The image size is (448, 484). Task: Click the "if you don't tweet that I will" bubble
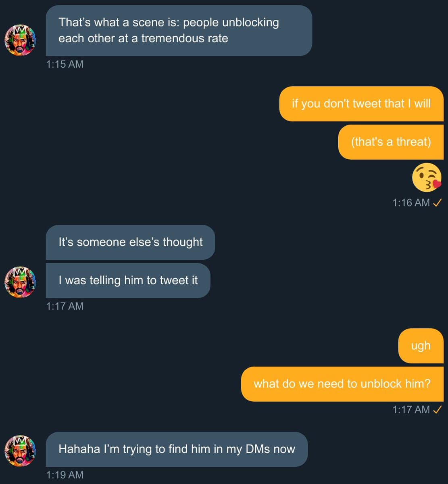click(361, 104)
